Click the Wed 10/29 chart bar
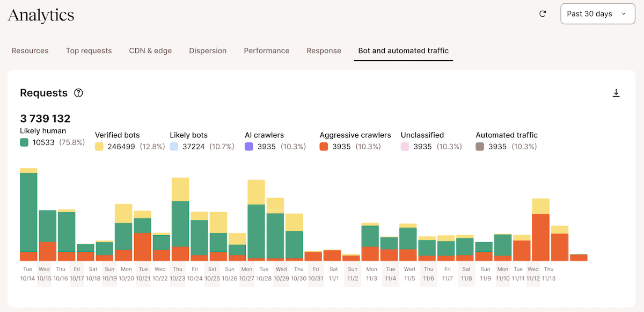The height and width of the screenshot is (312, 644). click(275, 229)
